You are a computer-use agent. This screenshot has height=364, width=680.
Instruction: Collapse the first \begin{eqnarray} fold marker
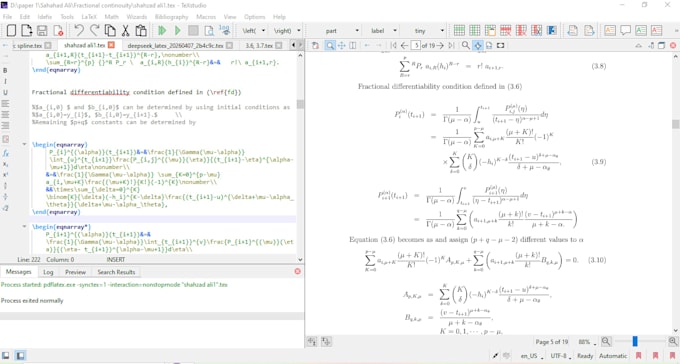click(x=24, y=144)
